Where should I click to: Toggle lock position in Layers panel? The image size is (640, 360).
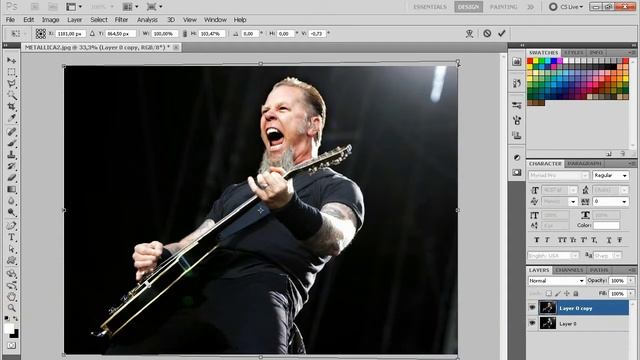pyautogui.click(x=567, y=293)
